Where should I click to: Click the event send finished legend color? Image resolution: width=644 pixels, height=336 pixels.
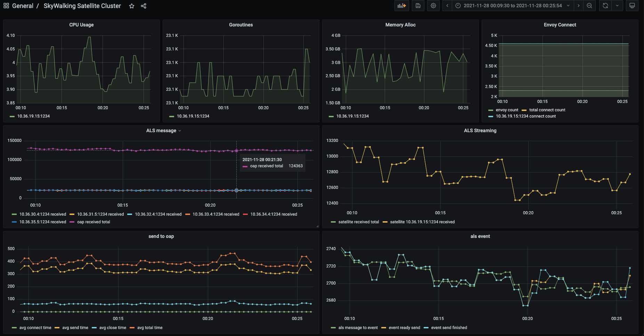pos(426,328)
